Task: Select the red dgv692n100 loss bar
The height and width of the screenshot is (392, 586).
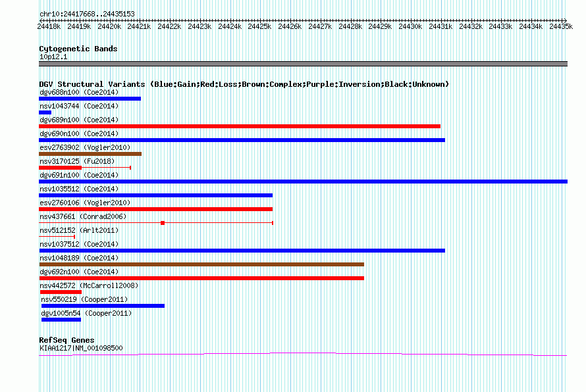Action: pyautogui.click(x=201, y=278)
